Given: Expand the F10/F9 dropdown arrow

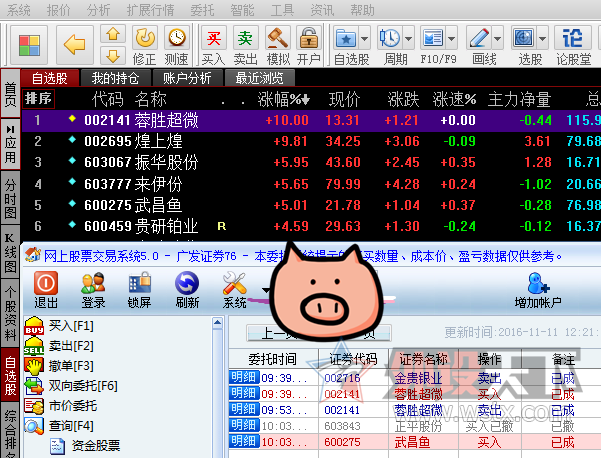Looking at the screenshot, I should pos(452,38).
